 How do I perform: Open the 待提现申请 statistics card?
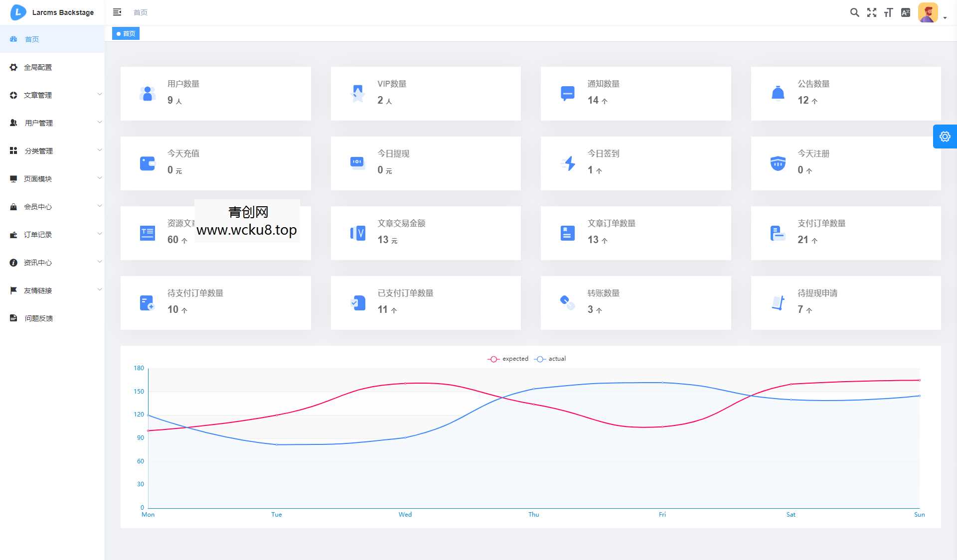846,302
